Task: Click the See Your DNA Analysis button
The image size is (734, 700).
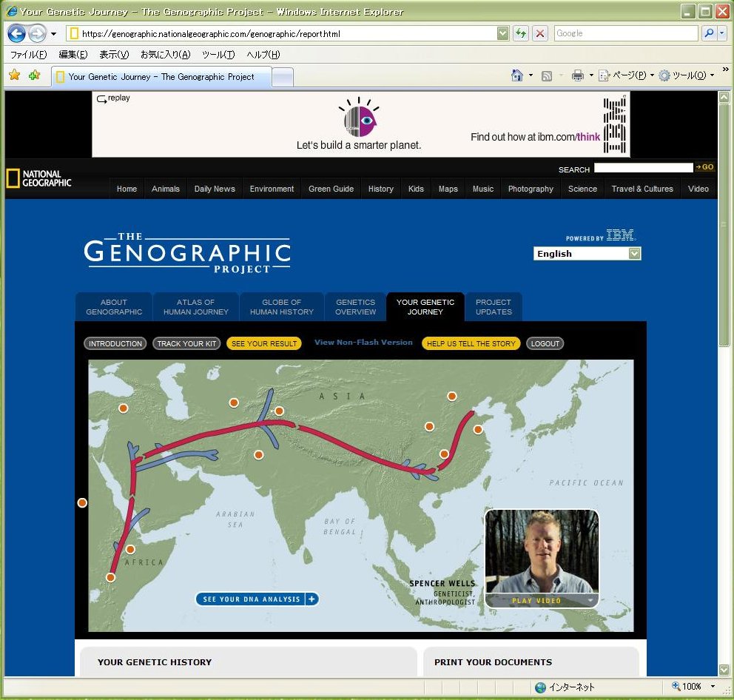Action: point(257,599)
